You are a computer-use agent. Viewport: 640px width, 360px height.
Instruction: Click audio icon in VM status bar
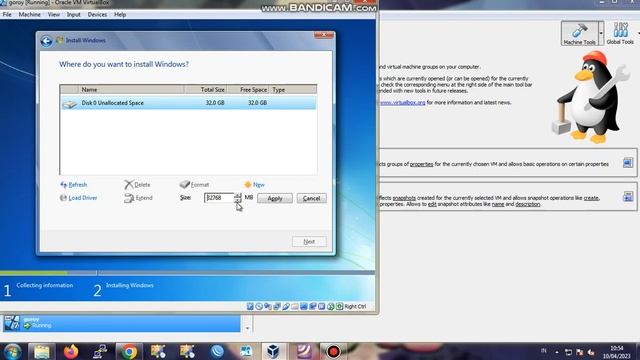coord(268,307)
